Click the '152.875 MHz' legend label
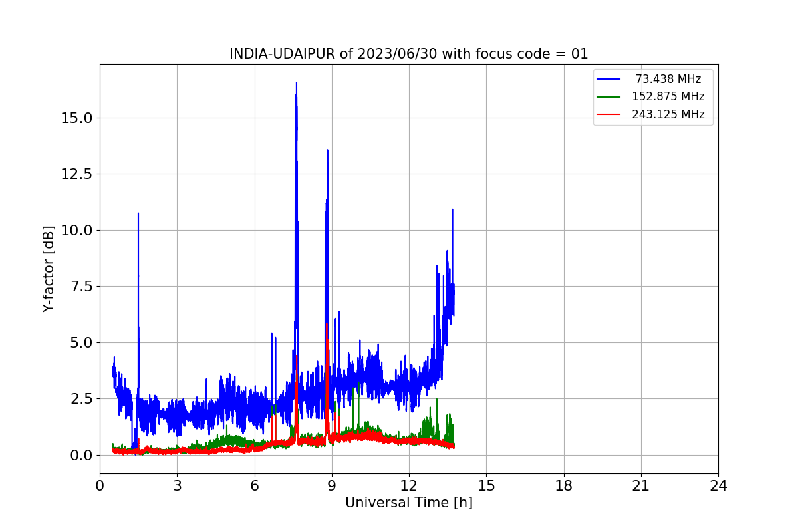Viewport: 798px width, 532px height. click(x=668, y=96)
